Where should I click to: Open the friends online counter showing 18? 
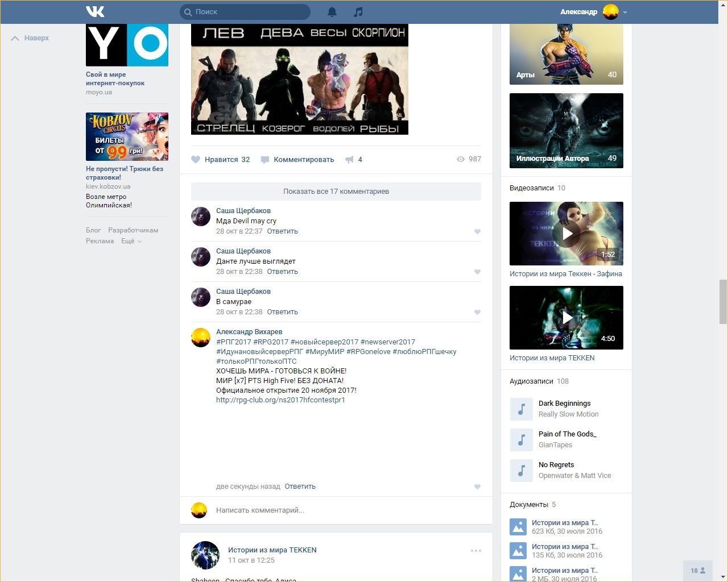click(x=698, y=571)
